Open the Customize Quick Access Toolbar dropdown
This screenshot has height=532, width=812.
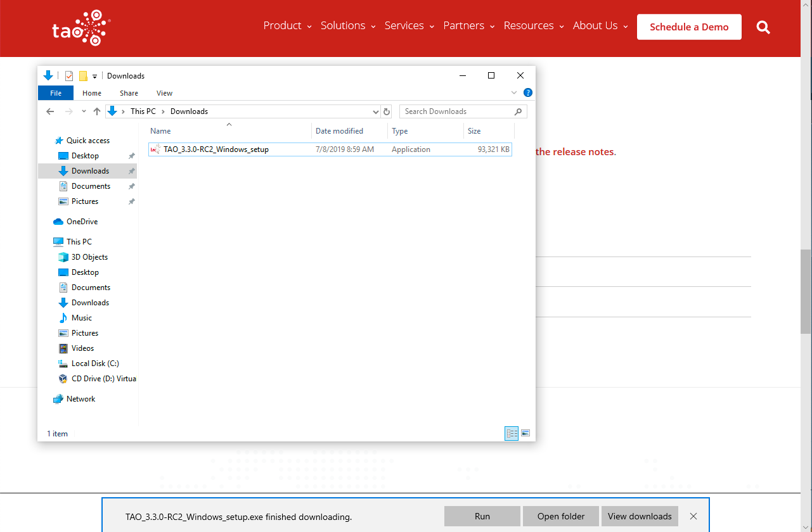[x=94, y=77]
